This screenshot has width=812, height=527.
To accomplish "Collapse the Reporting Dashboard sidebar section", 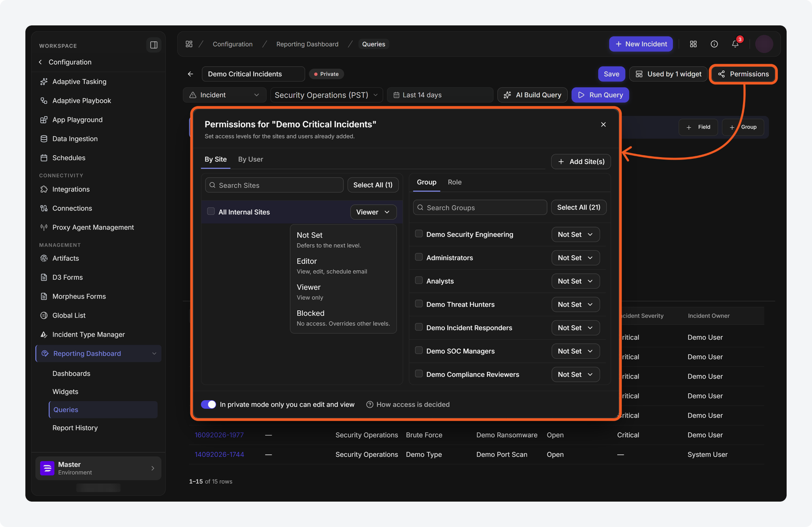I will tap(154, 354).
